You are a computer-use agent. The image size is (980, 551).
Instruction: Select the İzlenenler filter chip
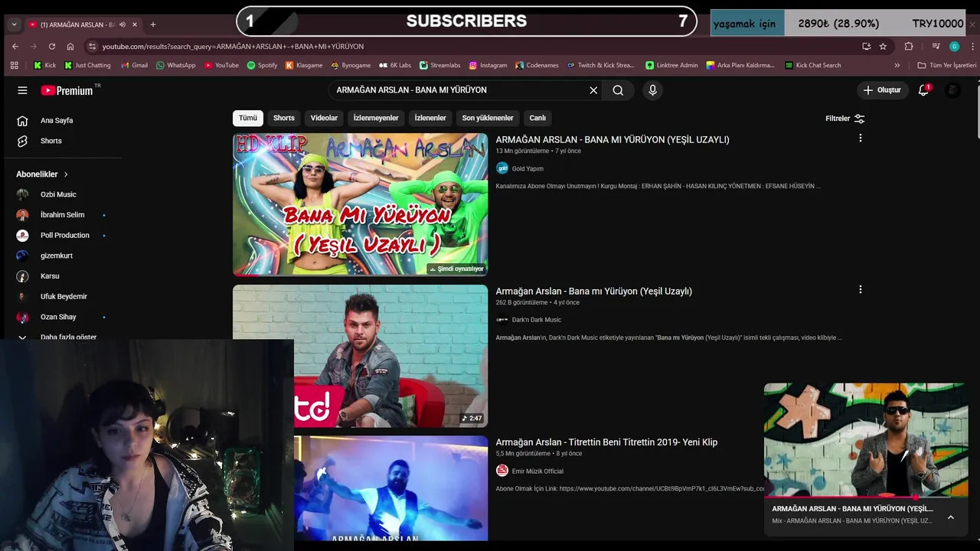pyautogui.click(x=430, y=118)
